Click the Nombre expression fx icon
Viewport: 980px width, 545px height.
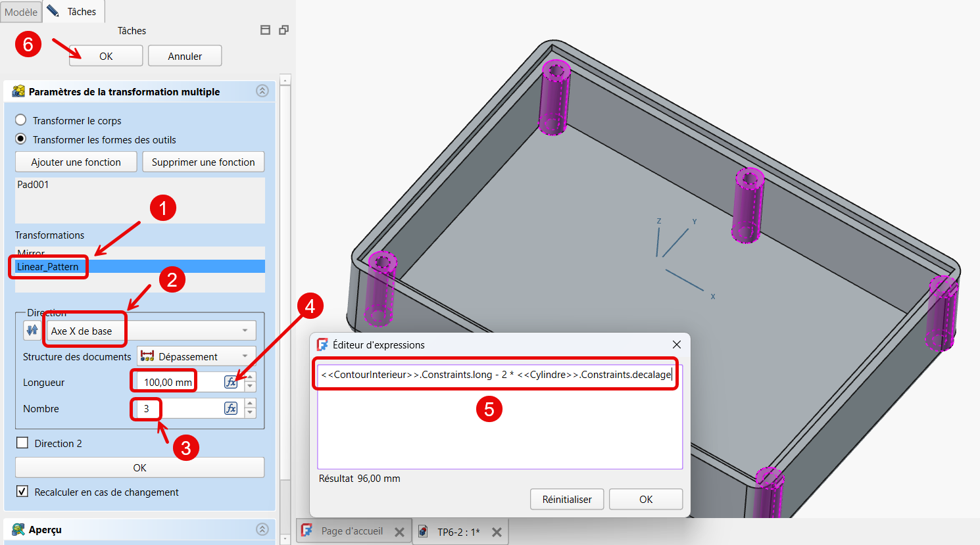point(231,408)
